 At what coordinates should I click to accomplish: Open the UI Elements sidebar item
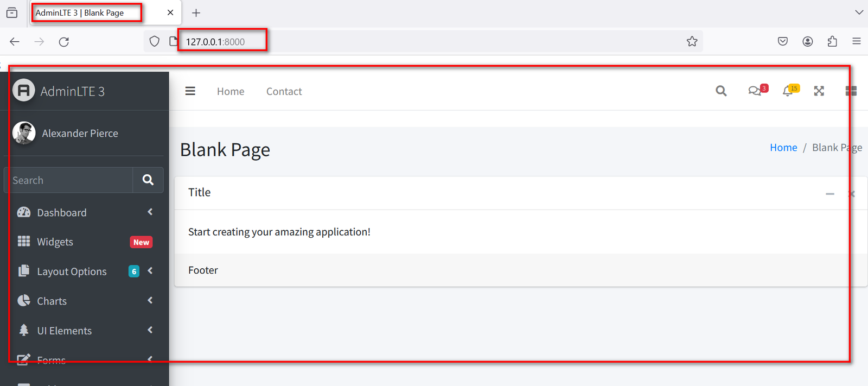click(x=84, y=330)
